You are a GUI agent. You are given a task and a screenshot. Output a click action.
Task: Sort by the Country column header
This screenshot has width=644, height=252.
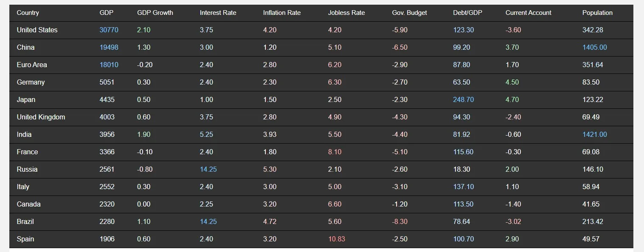(28, 13)
